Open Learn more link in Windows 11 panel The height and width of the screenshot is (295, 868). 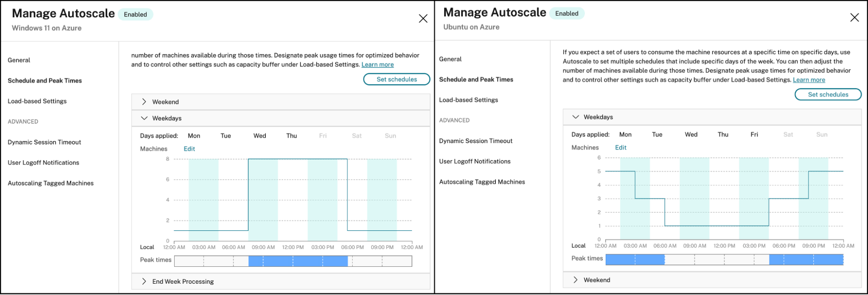click(377, 65)
